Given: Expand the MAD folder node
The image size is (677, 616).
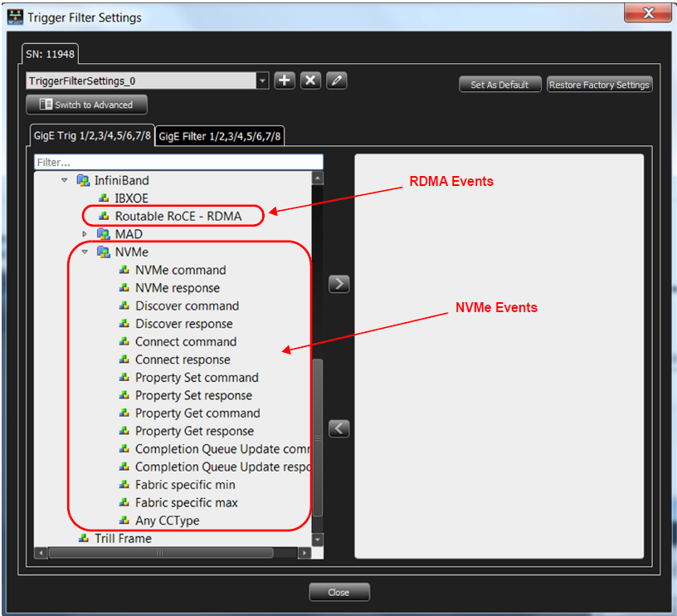Looking at the screenshot, I should pyautogui.click(x=85, y=234).
